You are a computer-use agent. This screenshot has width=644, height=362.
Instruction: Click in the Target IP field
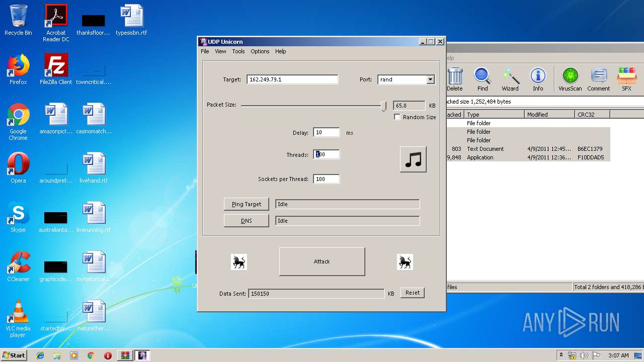point(292,79)
